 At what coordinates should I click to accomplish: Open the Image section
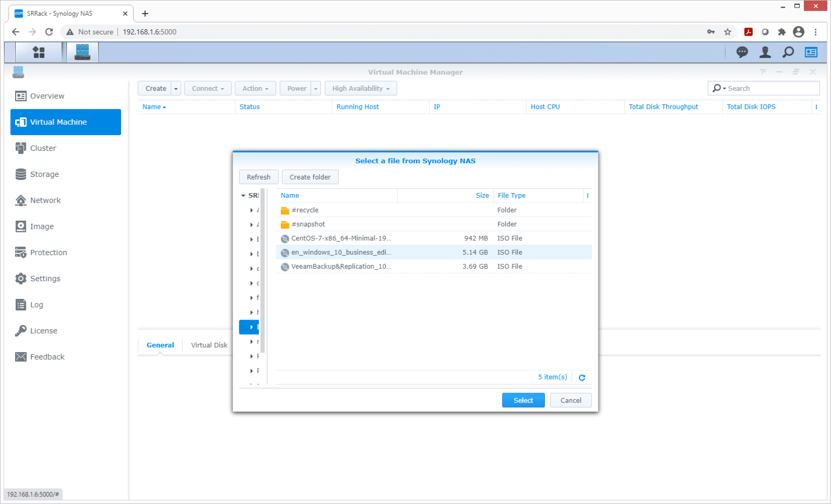tap(65, 227)
